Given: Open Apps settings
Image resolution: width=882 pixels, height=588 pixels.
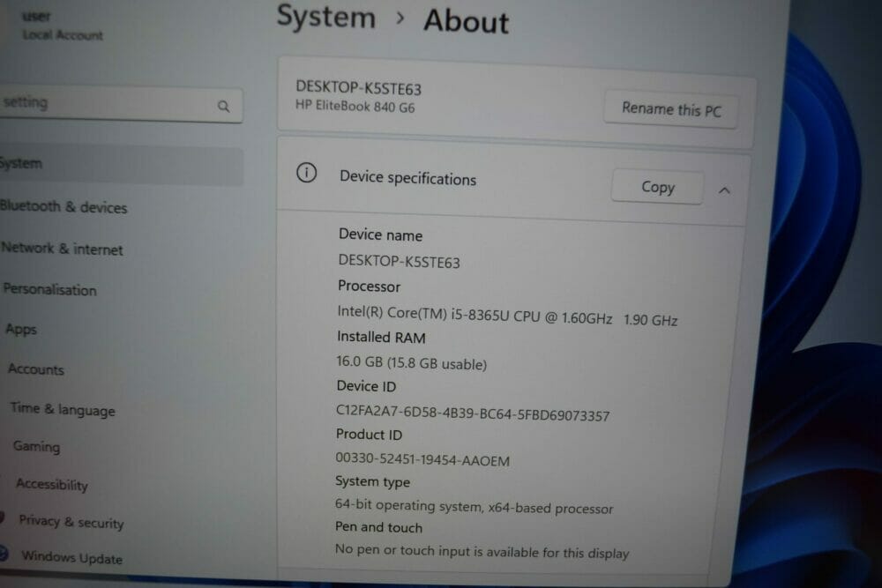Looking at the screenshot, I should coord(21,330).
